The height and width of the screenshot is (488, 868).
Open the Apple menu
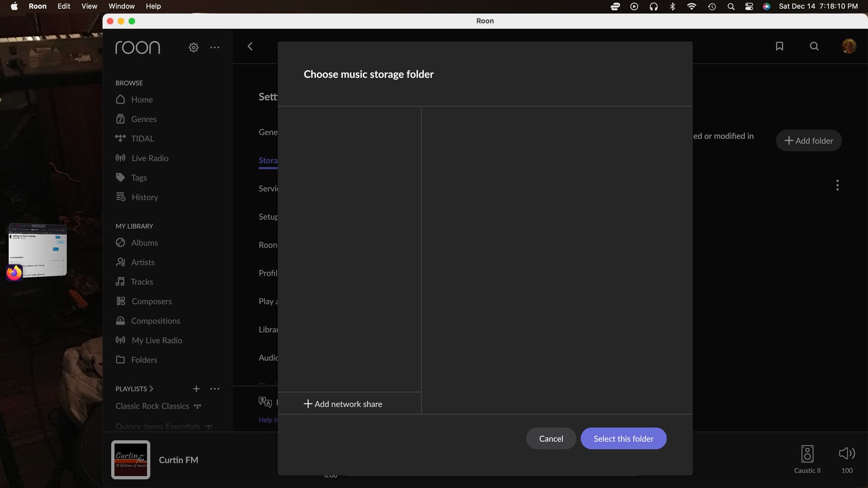point(14,6)
